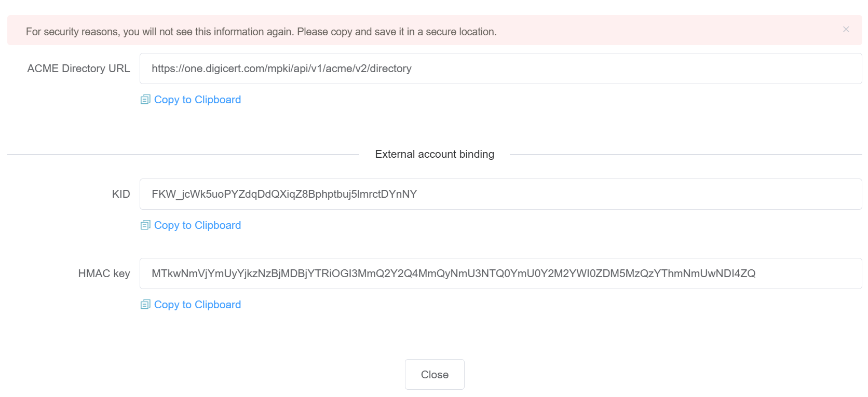Click the clipboard icon under the HMAC key field
This screenshot has height=397, width=868.
point(145,305)
